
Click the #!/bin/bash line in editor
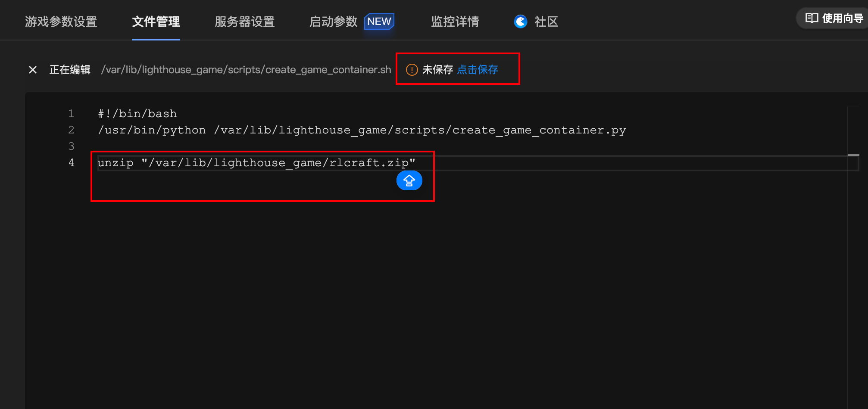(x=137, y=114)
